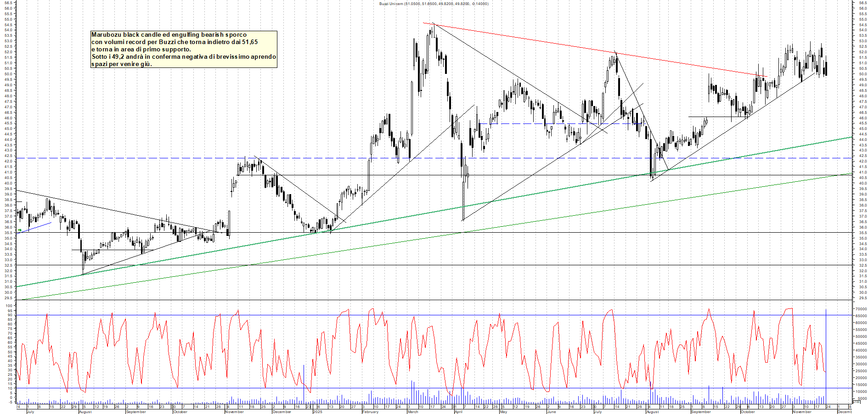Select the July label on the time axis
Viewport: 868px width, 414px height.
tap(31, 411)
